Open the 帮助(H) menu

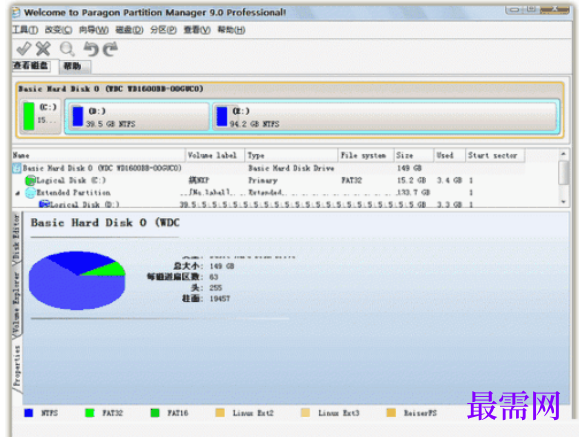[231, 30]
